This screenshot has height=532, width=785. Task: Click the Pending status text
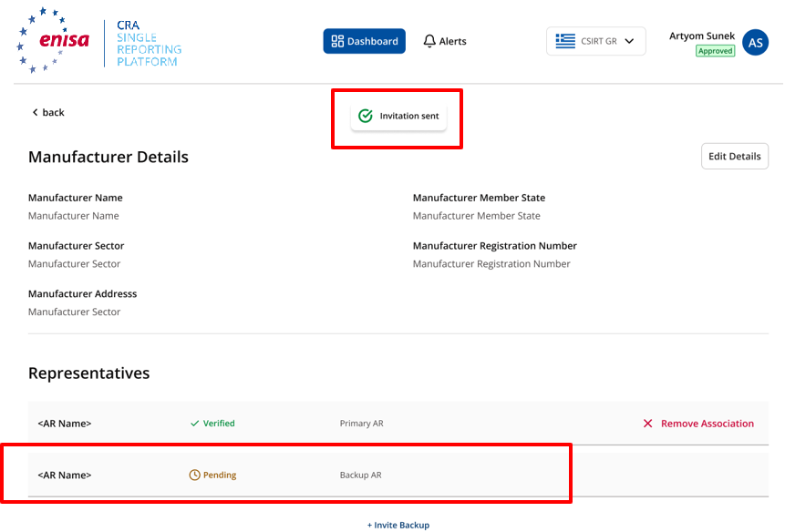tap(220, 475)
